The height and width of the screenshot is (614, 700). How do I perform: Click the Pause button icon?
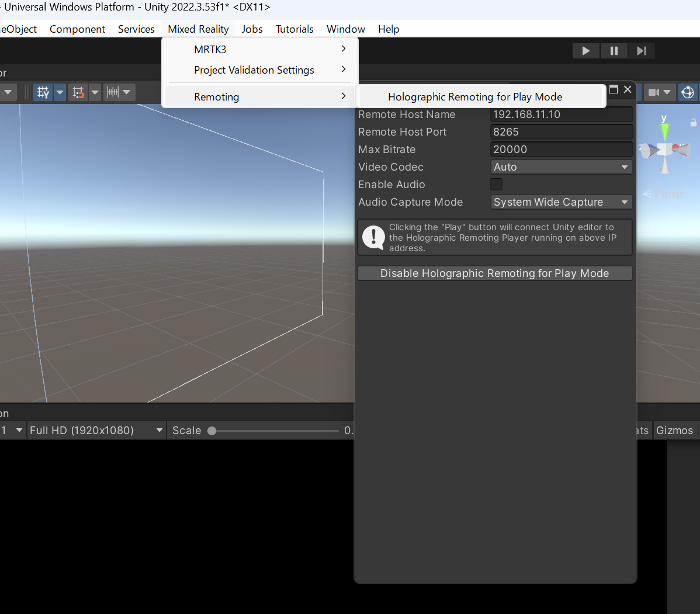614,51
